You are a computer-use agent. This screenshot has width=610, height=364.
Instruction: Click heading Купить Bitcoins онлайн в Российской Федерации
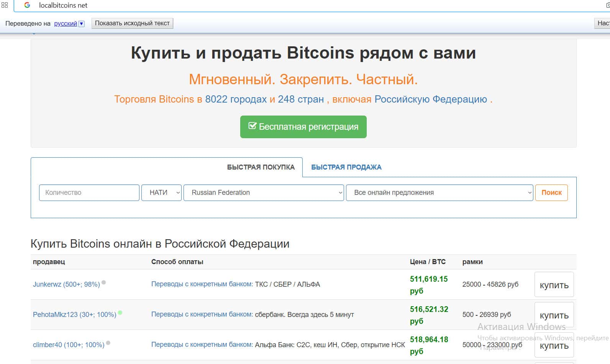point(160,244)
